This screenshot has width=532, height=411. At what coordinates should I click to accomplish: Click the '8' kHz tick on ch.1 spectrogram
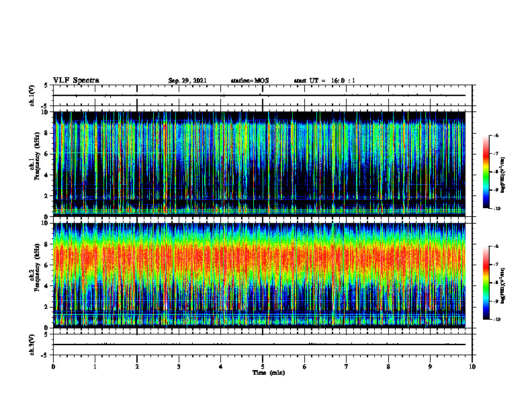[x=46, y=133]
